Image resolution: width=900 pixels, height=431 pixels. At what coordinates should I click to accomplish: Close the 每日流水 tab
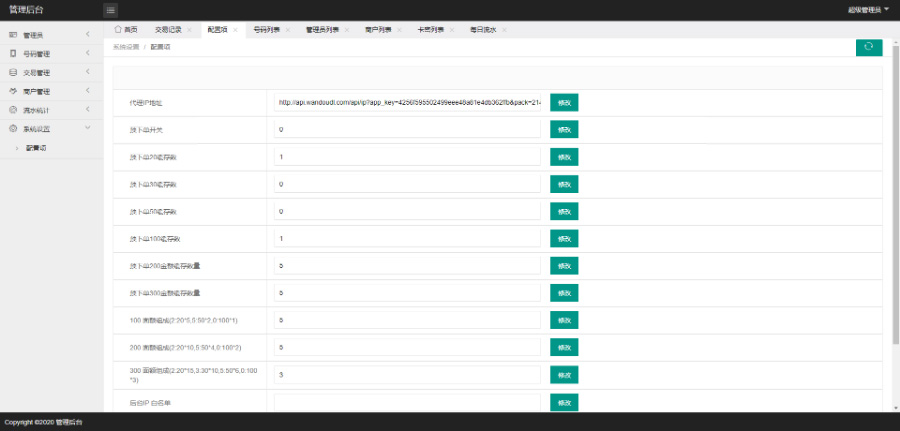[x=505, y=30]
